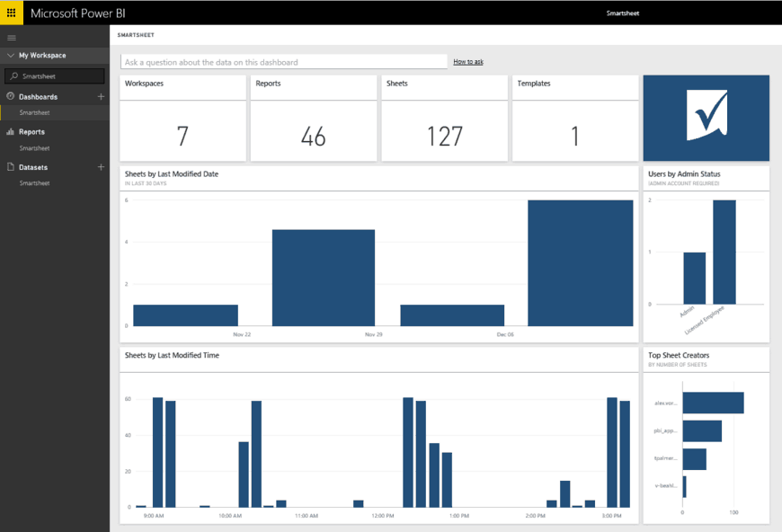Viewport: 782px width, 532px height.
Task: Click the plus icon to create a new dashboard
Action: tap(101, 96)
